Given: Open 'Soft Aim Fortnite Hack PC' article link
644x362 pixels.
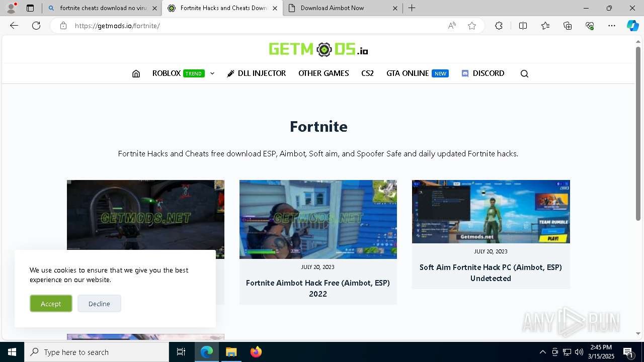Looking at the screenshot, I should pos(491,273).
